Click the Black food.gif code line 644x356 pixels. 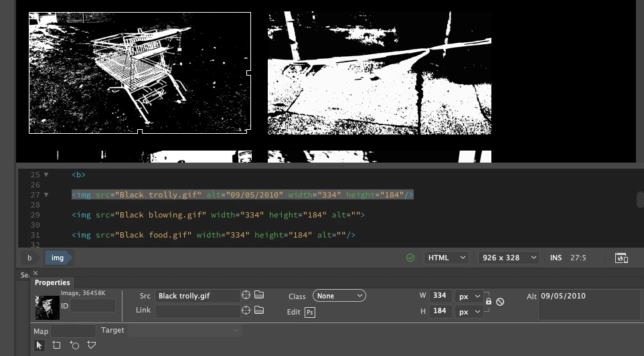[x=214, y=235]
